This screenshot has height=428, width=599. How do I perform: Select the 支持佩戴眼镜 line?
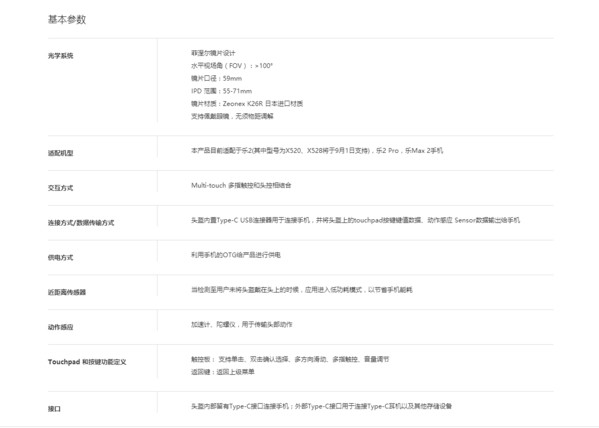point(232,116)
